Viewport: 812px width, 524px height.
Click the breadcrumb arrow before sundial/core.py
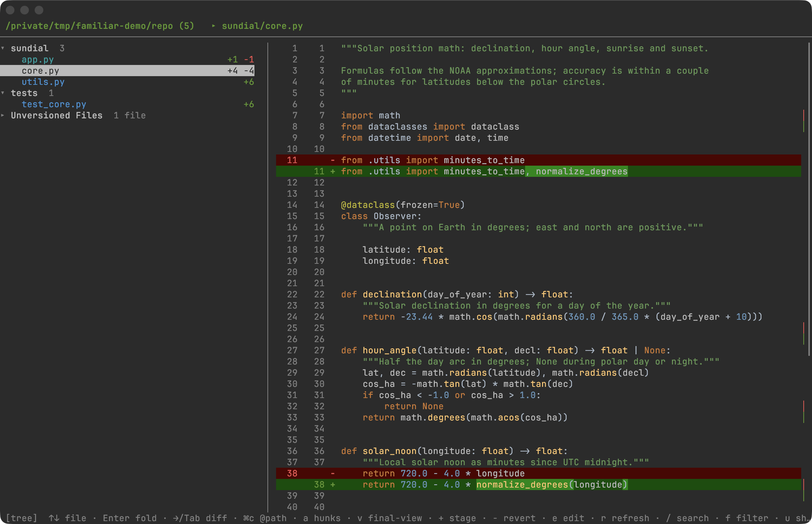(x=214, y=26)
